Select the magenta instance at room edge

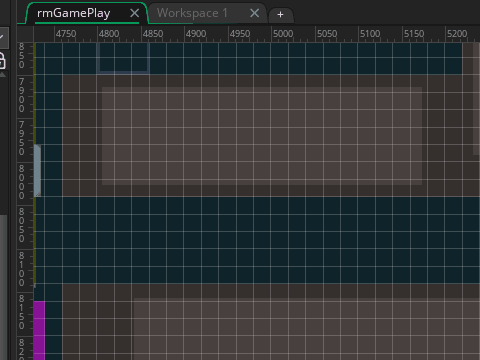click(x=39, y=330)
